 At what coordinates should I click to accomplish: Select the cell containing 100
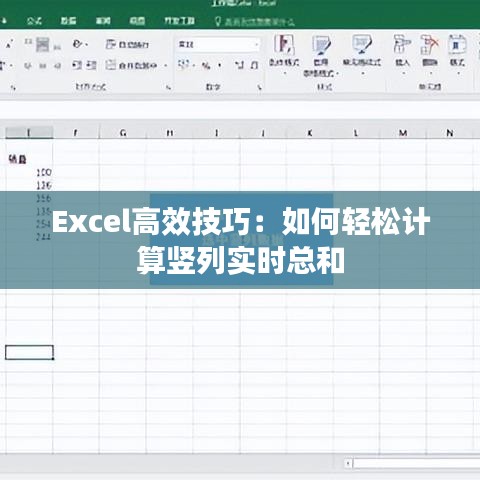pyautogui.click(x=29, y=173)
